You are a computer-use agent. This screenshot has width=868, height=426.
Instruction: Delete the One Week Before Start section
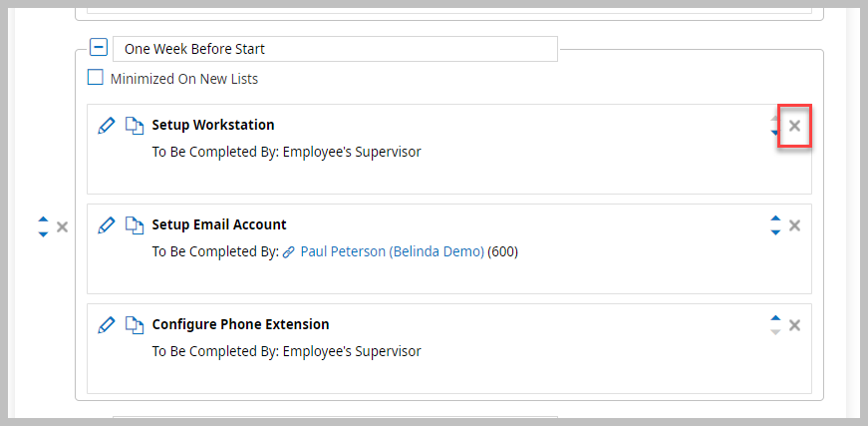(62, 226)
